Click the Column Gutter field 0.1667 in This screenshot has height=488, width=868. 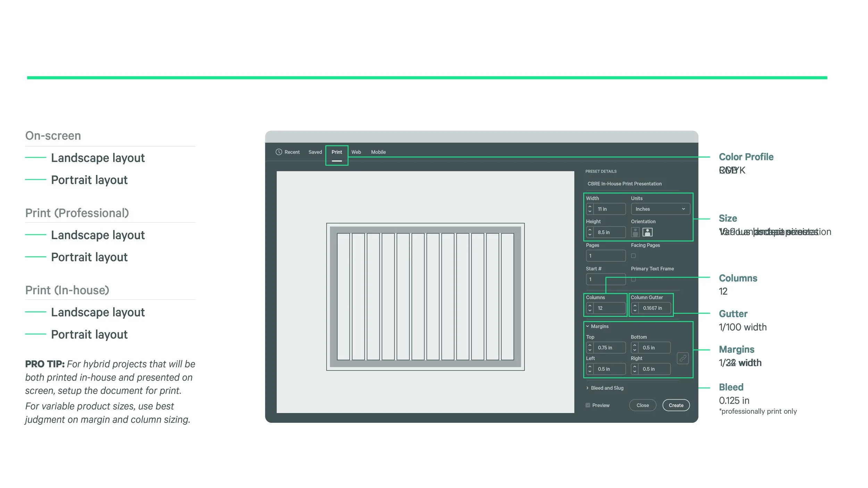point(651,308)
